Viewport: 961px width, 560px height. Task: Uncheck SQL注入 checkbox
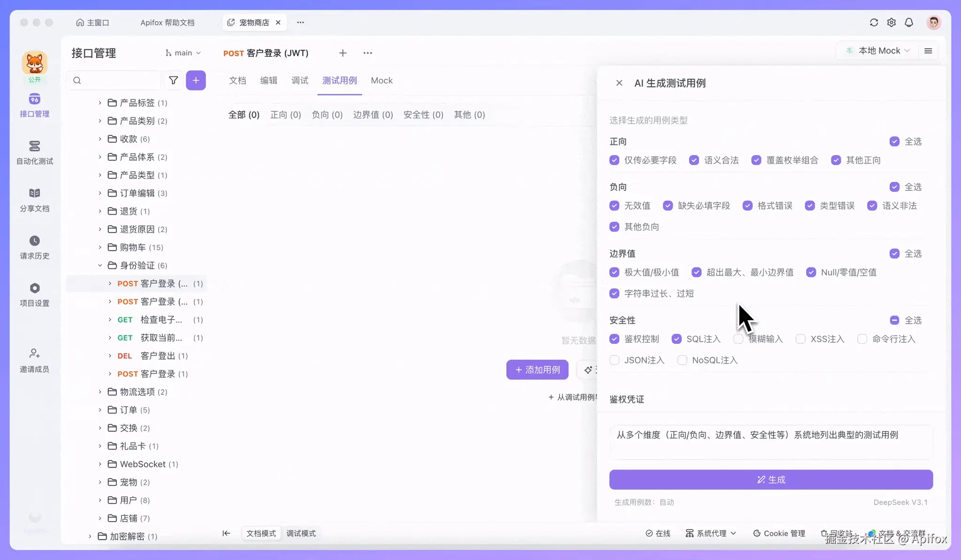676,339
